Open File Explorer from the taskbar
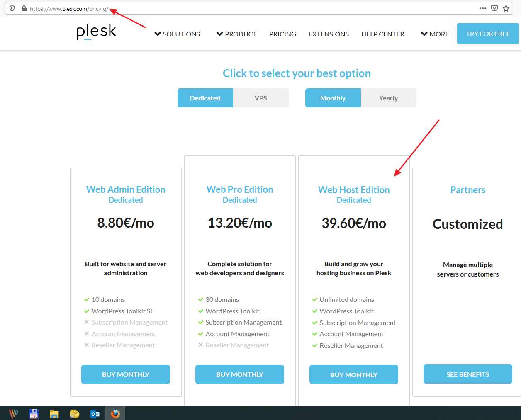521x420 pixels. pyautogui.click(x=54, y=413)
